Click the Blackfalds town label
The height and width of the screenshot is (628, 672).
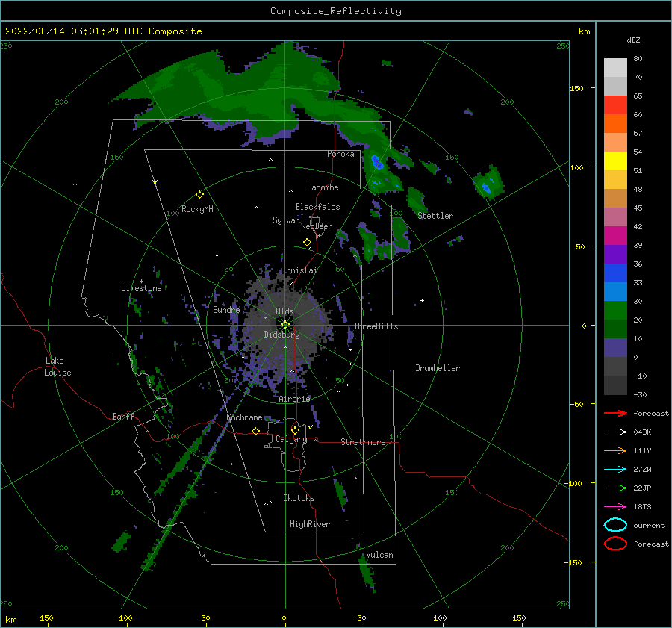(317, 207)
